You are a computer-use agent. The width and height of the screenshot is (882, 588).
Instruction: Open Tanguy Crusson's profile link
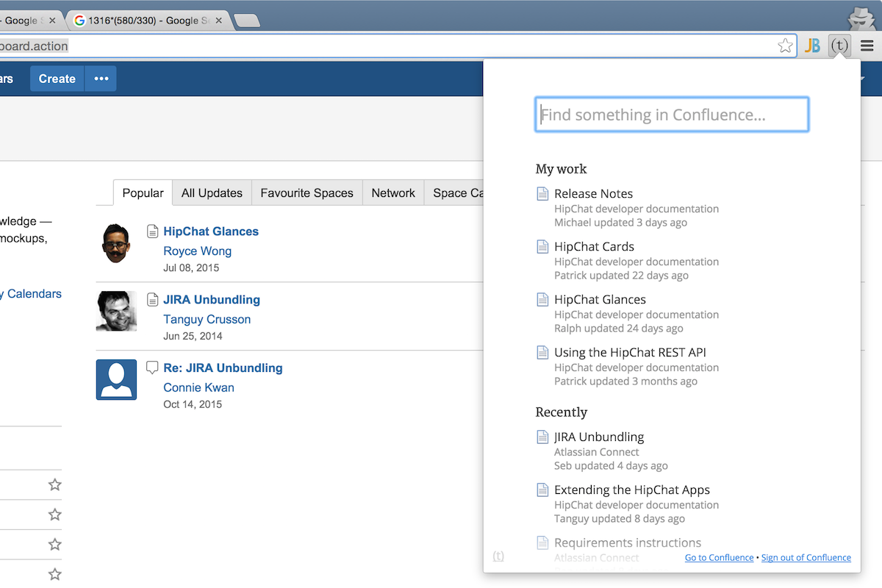tap(207, 320)
